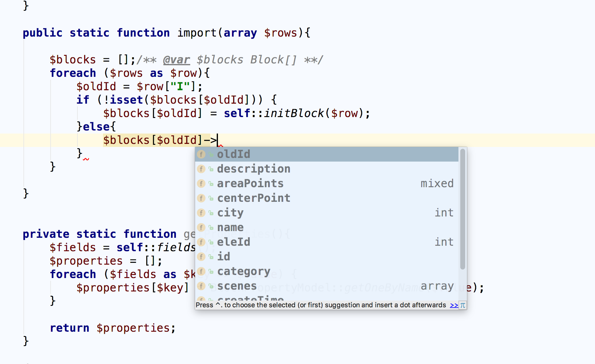This screenshot has width=595, height=364.
Task: Click the field icon beside id
Action: tap(201, 257)
